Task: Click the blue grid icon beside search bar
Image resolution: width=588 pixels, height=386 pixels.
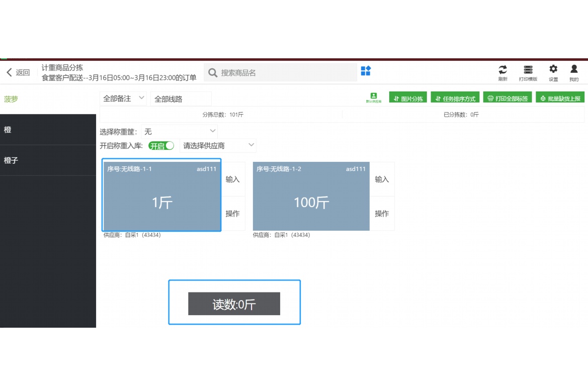Action: click(365, 71)
